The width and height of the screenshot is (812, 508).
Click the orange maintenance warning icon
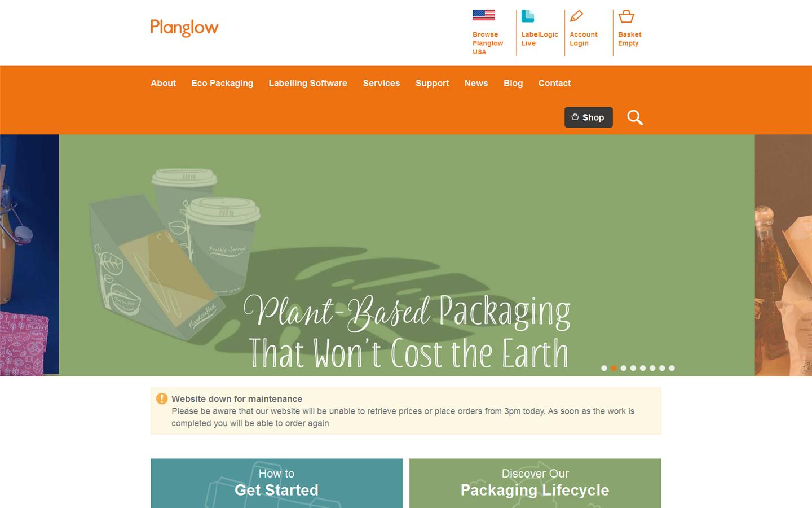(162, 398)
